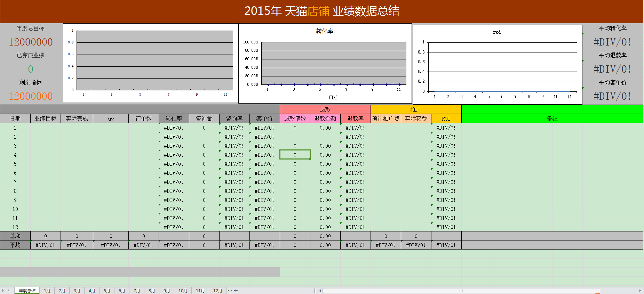The width and height of the screenshot is (644, 294).
Task: Select the 剩余指标 value 12000000
Action: click(x=31, y=96)
